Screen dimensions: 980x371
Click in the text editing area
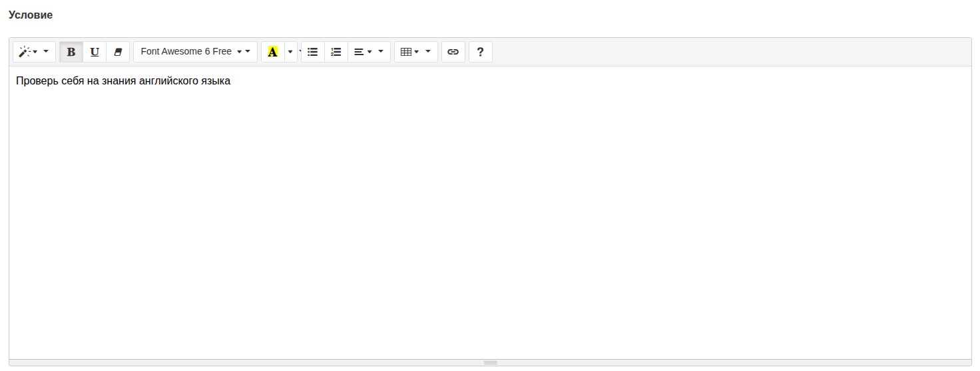point(490,213)
